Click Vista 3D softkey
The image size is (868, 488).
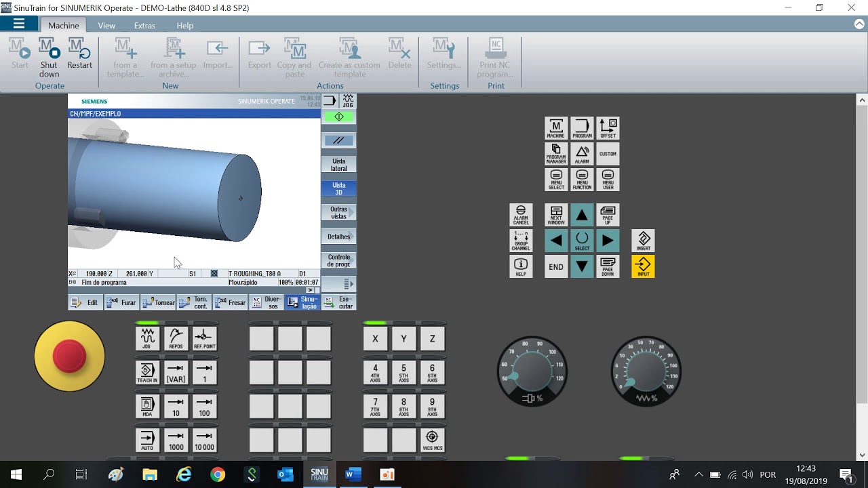(x=338, y=188)
